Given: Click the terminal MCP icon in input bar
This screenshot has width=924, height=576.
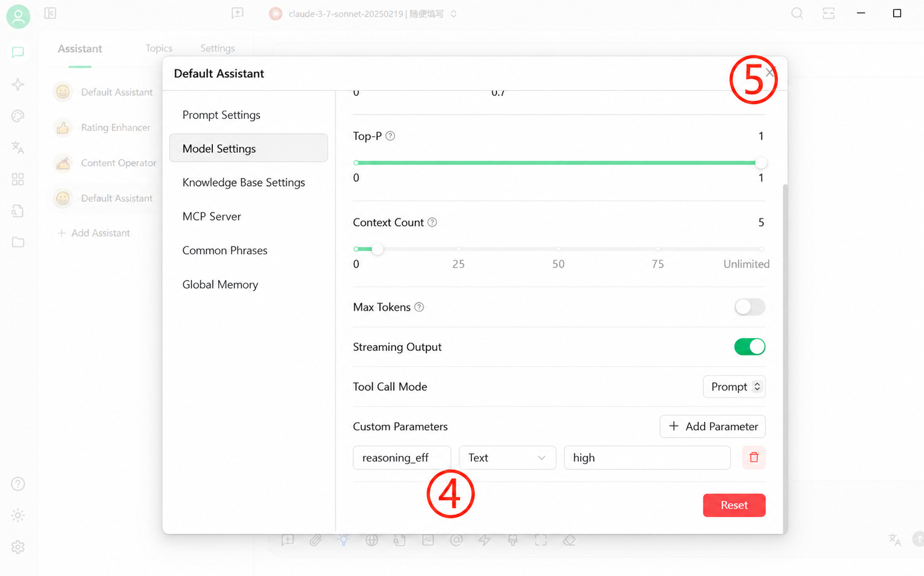Looking at the screenshot, I should click(x=428, y=541).
